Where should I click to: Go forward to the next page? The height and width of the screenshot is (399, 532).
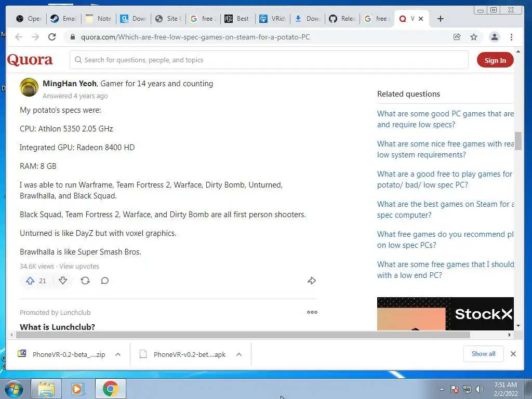tap(35, 37)
